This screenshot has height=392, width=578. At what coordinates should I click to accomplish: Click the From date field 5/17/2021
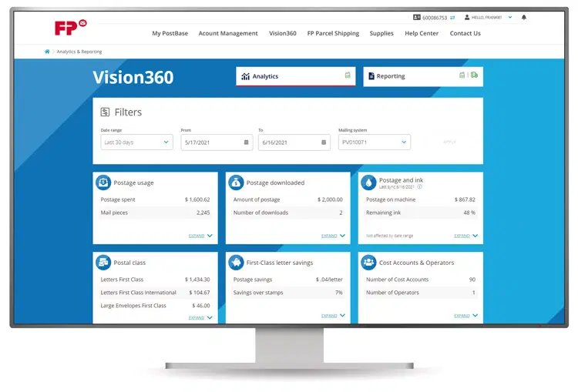pyautogui.click(x=217, y=142)
